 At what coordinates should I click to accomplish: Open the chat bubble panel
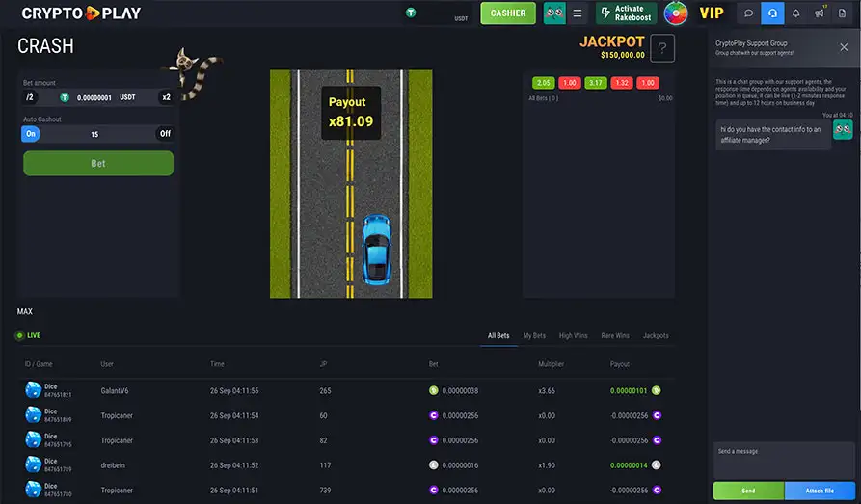(747, 13)
